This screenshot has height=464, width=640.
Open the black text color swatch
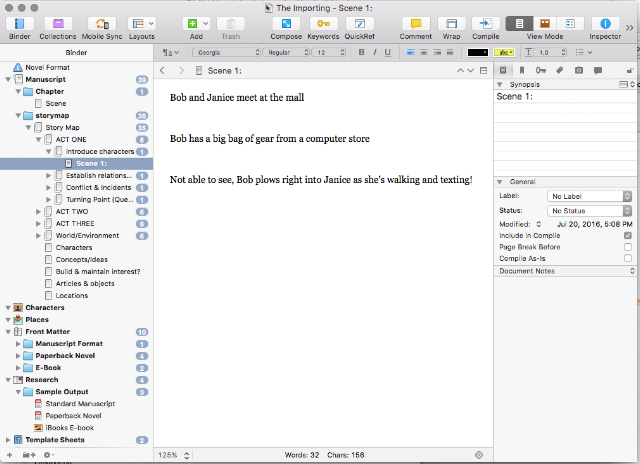coord(478,52)
